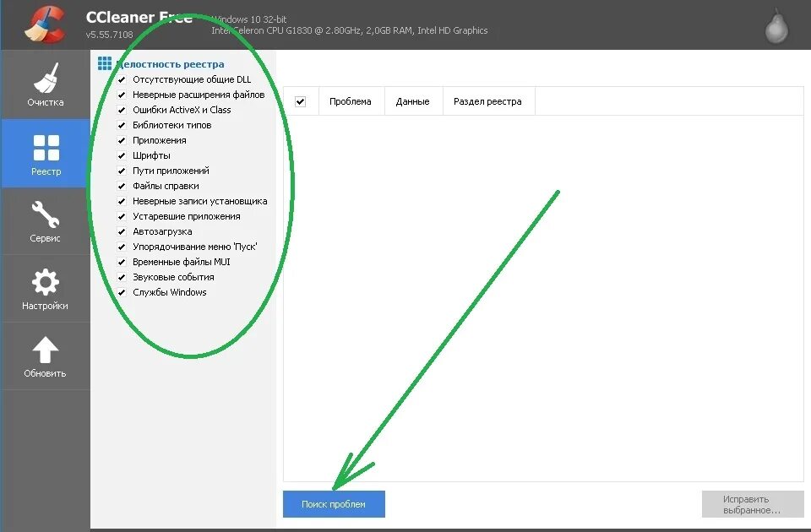Disable Службы Windows checkbox
The image size is (811, 532).
click(x=122, y=293)
